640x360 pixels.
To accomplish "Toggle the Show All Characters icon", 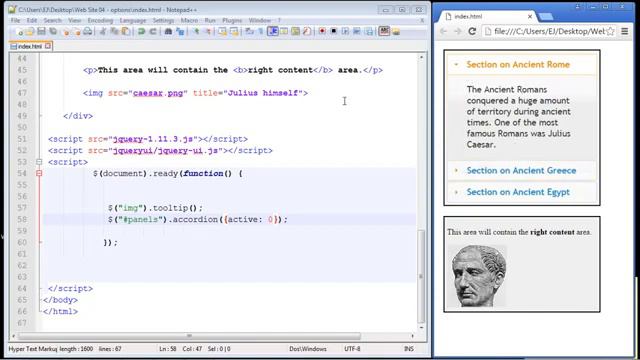I will point(260,31).
